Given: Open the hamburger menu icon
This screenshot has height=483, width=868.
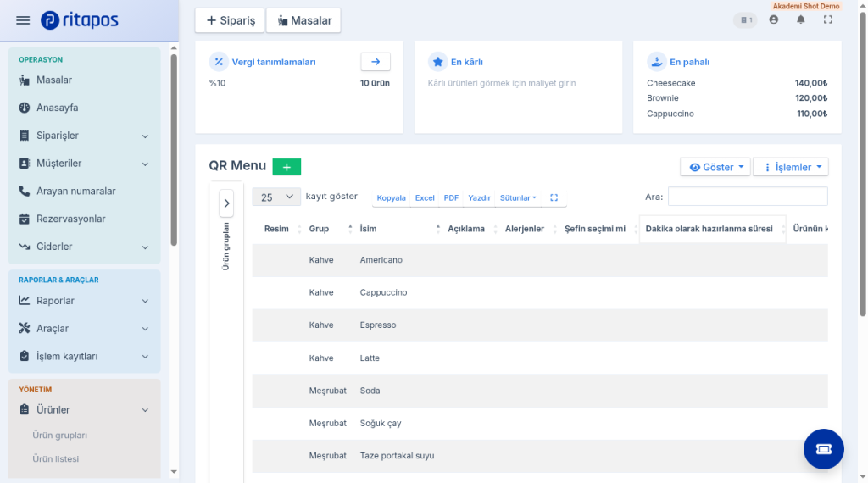Looking at the screenshot, I should coord(23,20).
